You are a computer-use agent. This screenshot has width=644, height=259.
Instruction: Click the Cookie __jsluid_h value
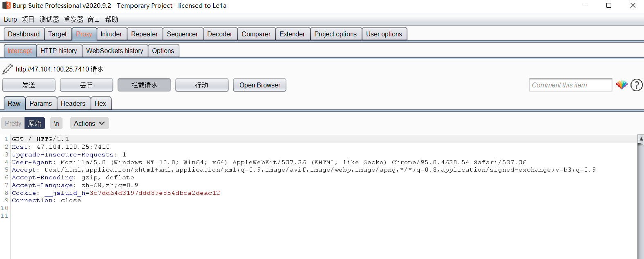coord(154,193)
